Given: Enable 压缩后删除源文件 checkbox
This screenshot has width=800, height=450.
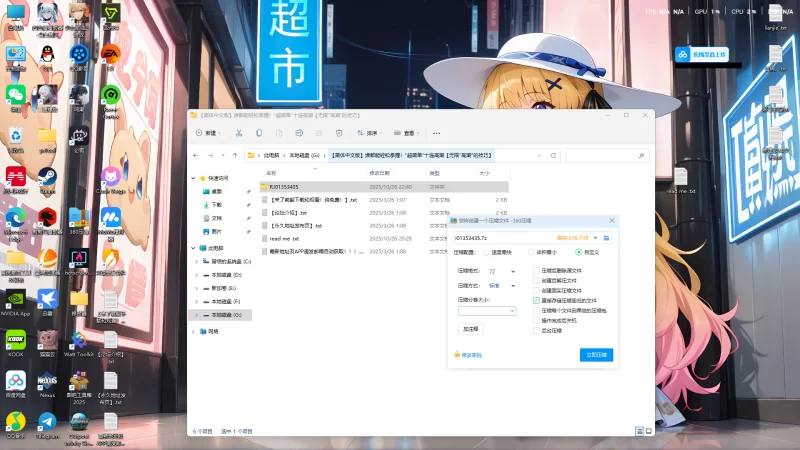Looking at the screenshot, I should [537, 271].
